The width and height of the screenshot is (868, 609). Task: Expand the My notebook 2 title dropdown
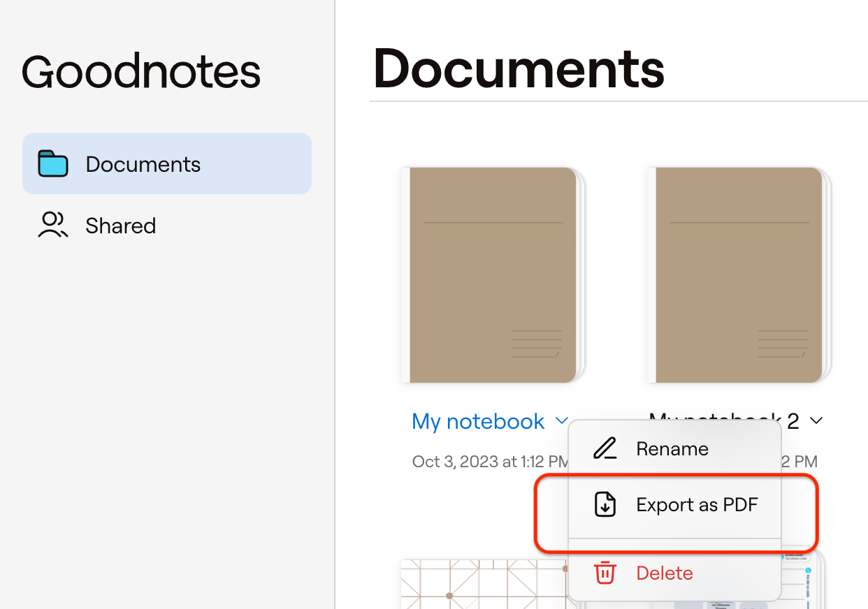click(816, 420)
